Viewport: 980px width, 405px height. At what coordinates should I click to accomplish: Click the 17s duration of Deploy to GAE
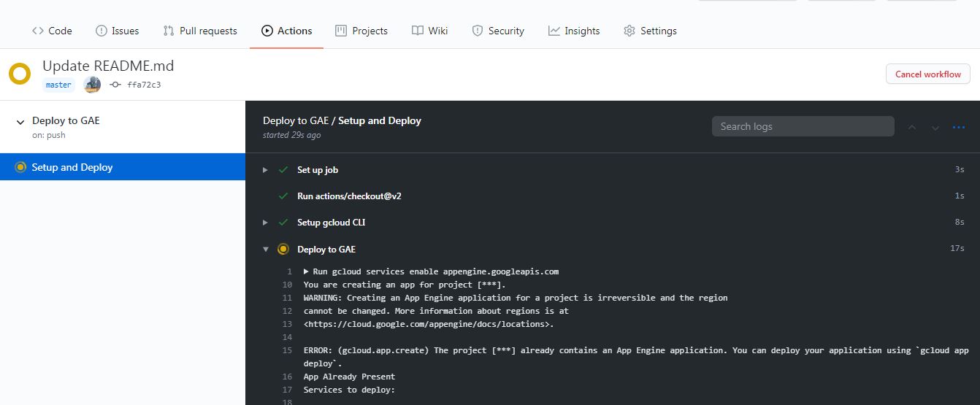[x=957, y=249]
